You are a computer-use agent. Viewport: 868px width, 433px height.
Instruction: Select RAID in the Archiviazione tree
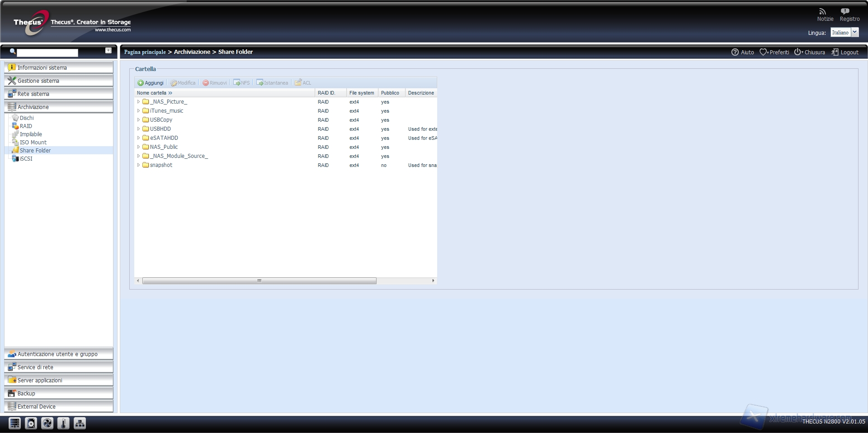[x=26, y=126]
